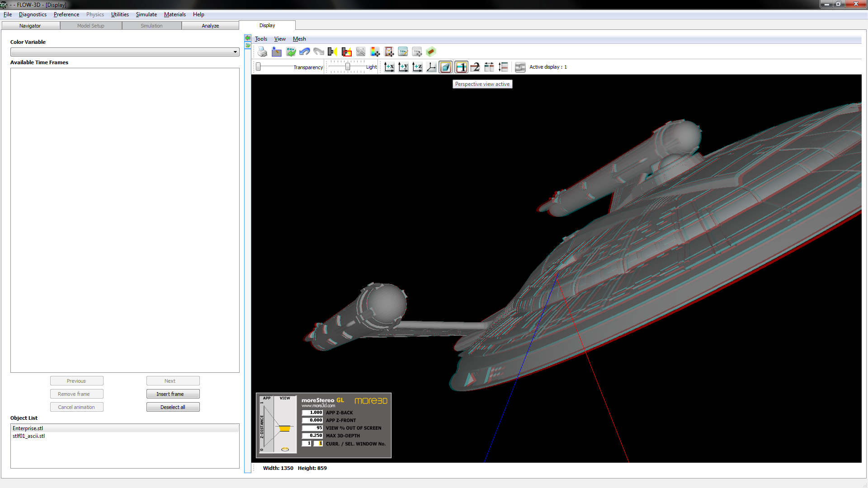Click the Cancel animation button

click(76, 407)
